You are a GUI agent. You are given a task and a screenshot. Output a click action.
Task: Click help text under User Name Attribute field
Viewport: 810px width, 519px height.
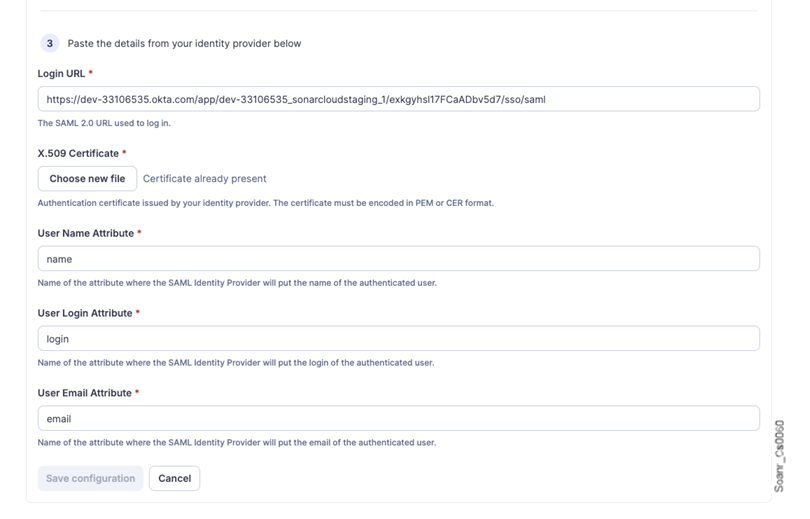[237, 283]
